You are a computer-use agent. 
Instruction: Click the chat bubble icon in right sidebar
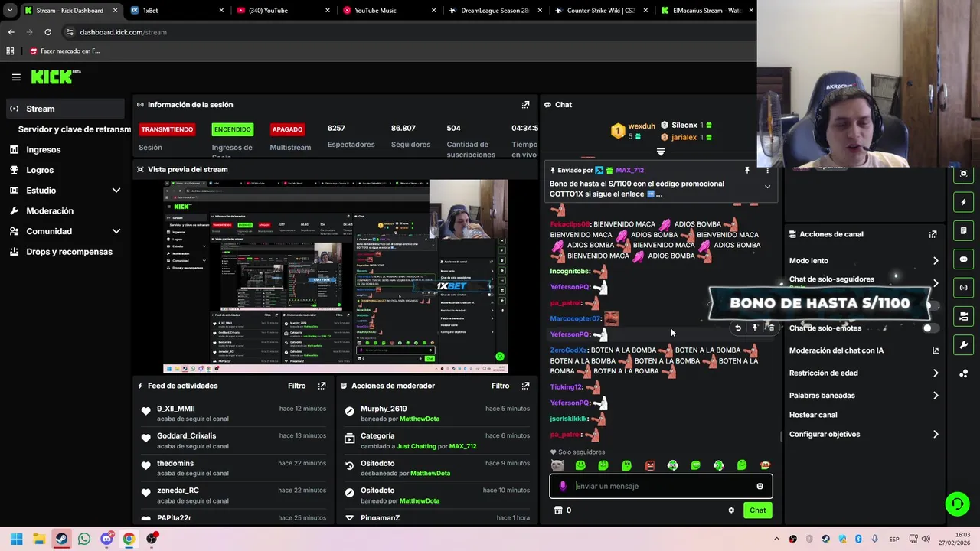pyautogui.click(x=963, y=259)
